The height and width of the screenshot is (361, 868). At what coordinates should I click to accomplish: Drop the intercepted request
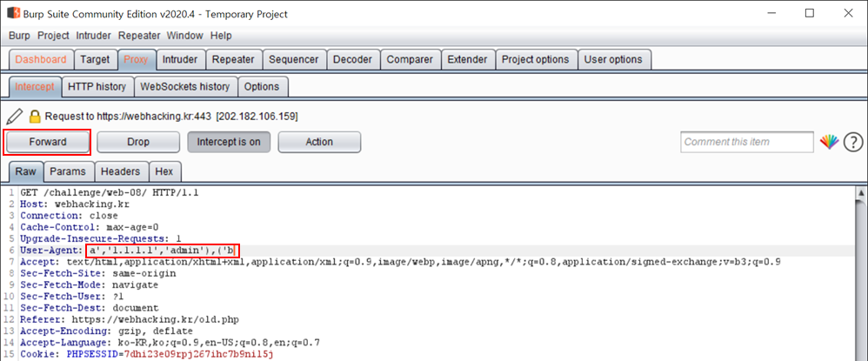point(138,142)
